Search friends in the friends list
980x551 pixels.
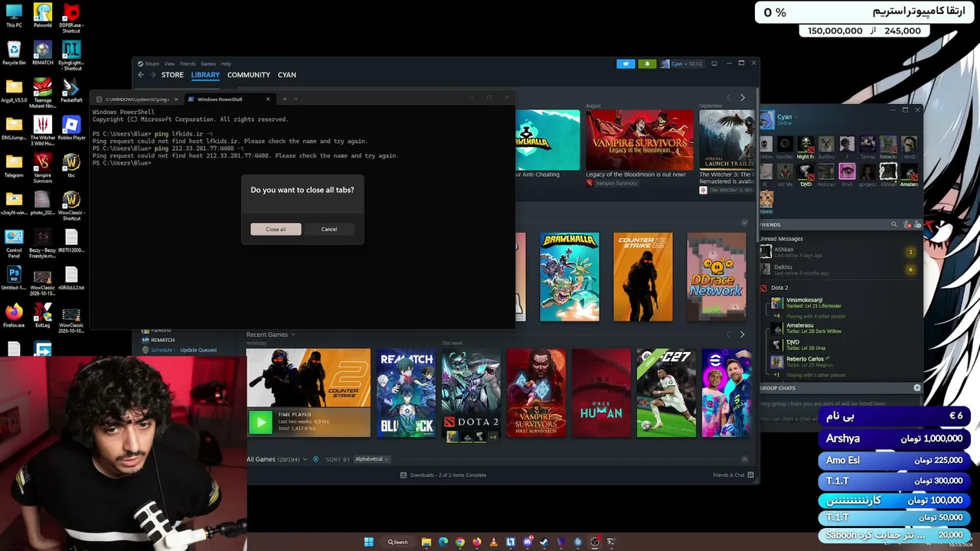coord(893,225)
